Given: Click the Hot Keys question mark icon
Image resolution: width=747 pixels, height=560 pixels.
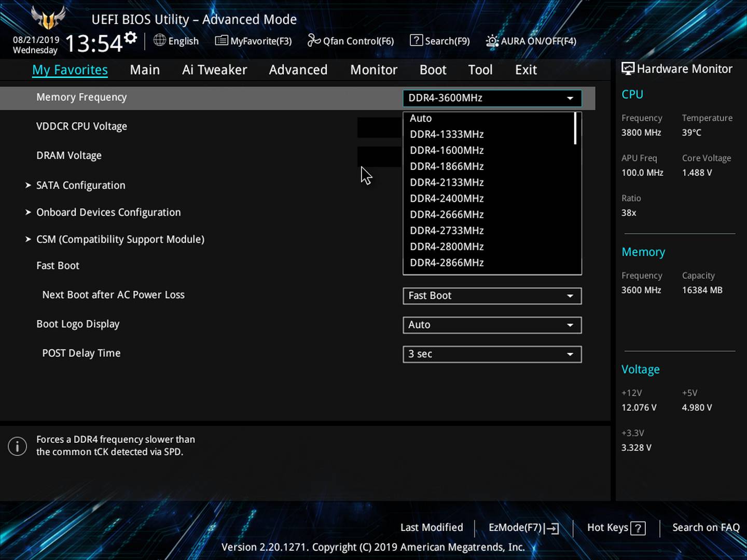Looking at the screenshot, I should point(638,528).
